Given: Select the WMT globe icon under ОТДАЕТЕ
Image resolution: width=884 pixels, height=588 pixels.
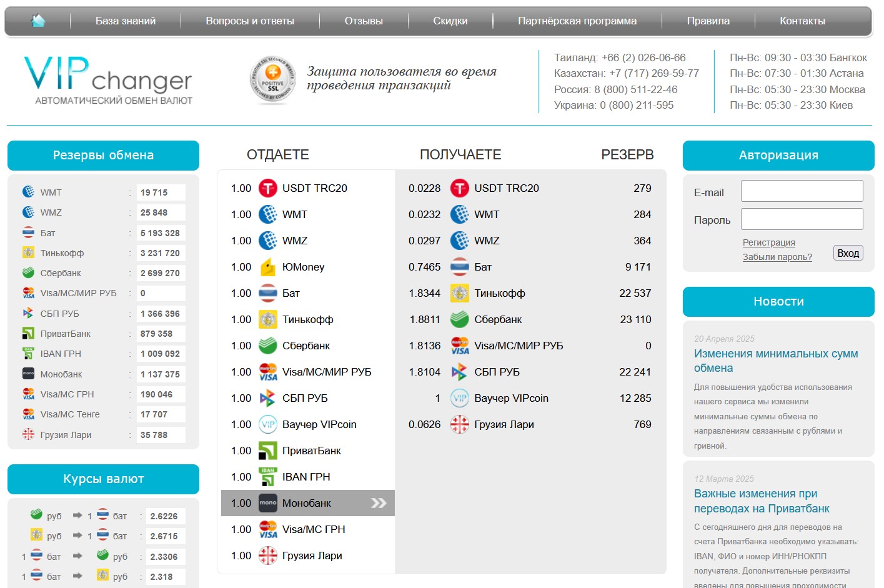Looking at the screenshot, I should tap(268, 214).
